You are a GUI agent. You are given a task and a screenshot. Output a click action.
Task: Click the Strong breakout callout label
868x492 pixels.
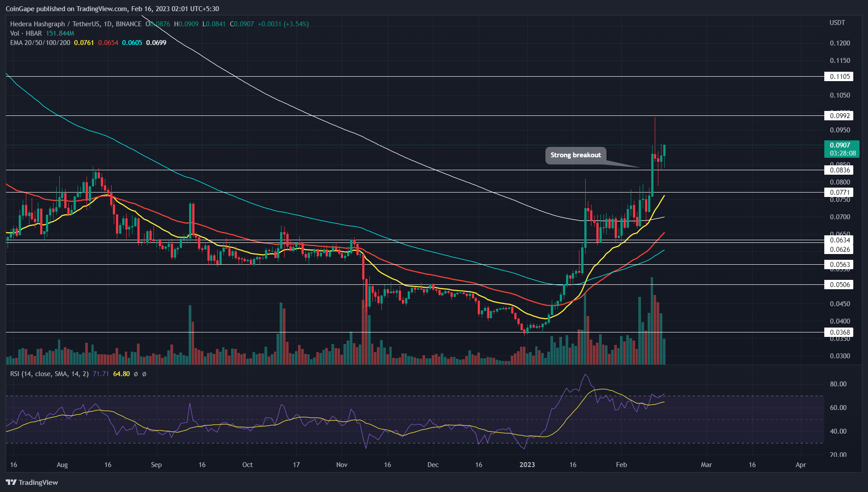575,155
